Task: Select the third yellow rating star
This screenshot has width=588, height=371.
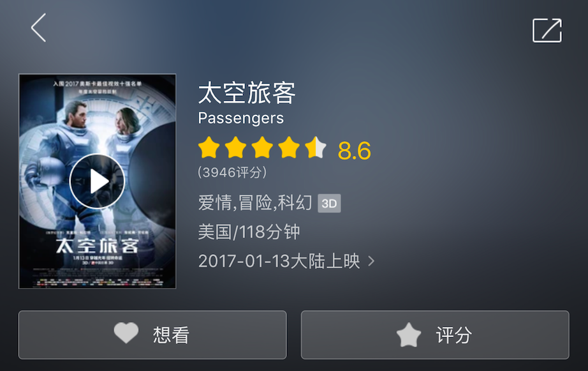Action: pos(262,148)
